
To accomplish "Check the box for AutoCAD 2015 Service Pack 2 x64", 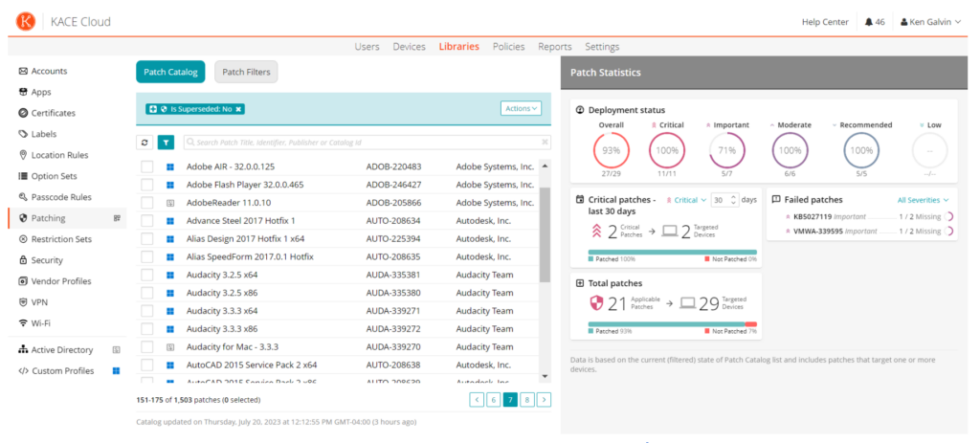I will pos(146,365).
